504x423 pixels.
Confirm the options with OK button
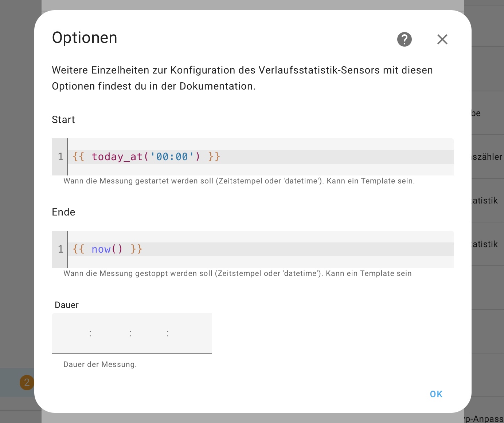pyautogui.click(x=436, y=394)
